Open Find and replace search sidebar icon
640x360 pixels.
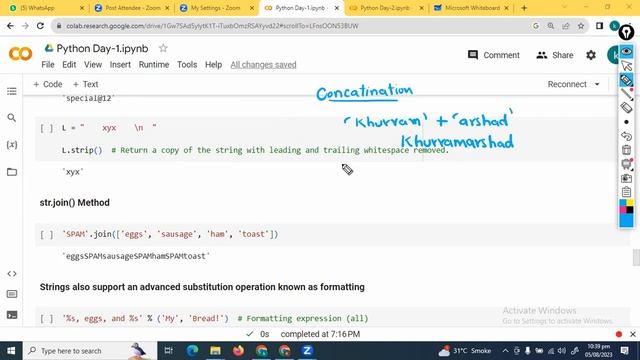(12, 118)
